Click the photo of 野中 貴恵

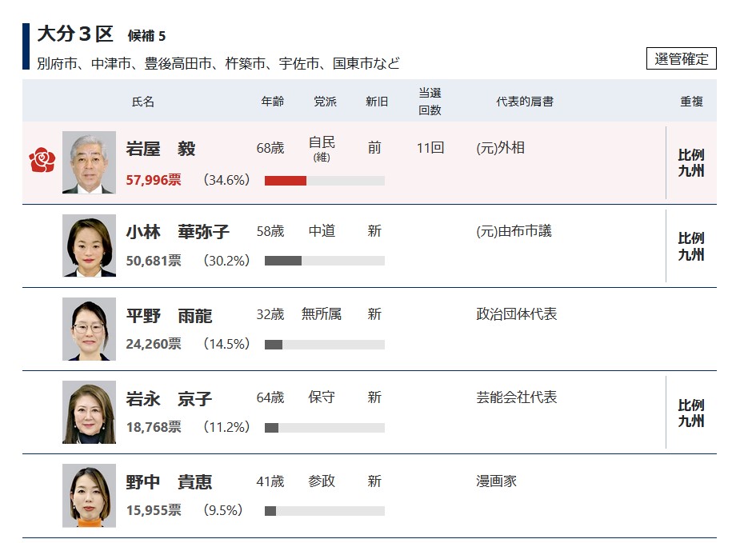click(x=89, y=496)
